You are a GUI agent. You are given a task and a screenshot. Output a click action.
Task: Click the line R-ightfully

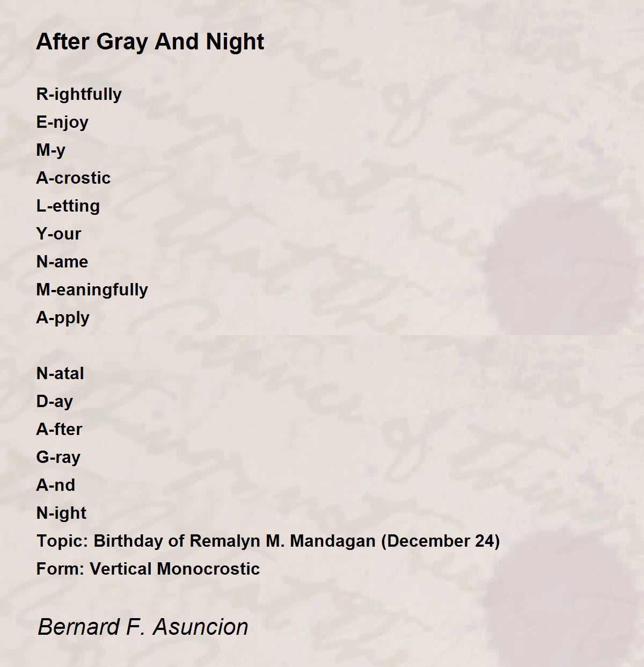79,95
